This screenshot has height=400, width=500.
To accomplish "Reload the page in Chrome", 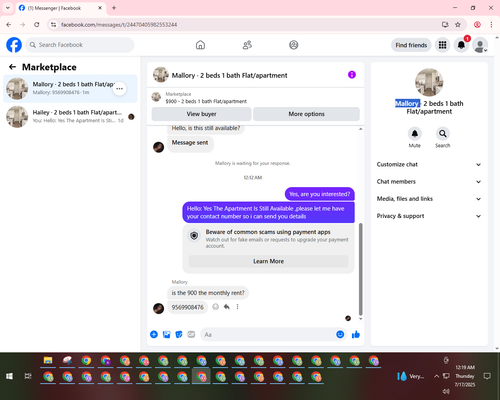I will [37, 25].
